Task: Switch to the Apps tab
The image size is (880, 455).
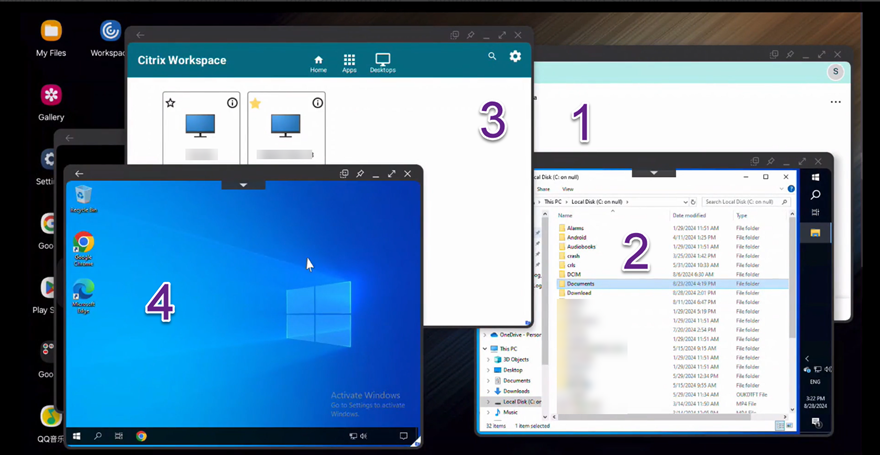Action: coord(349,64)
